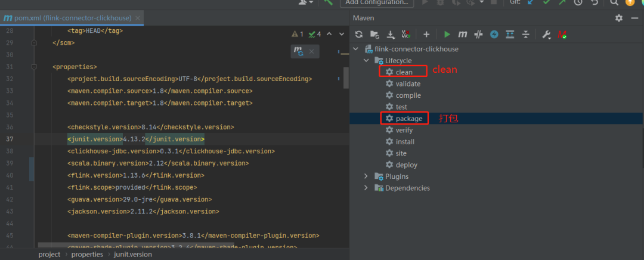Click the editor vertical scrollbar thumb

click(346, 78)
